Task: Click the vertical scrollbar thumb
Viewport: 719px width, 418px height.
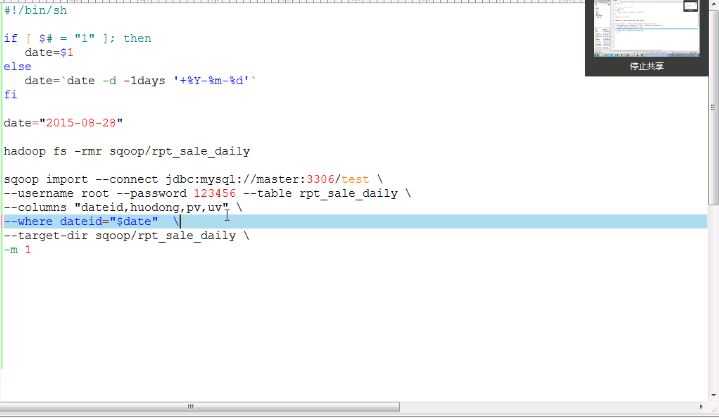Action: (713, 108)
